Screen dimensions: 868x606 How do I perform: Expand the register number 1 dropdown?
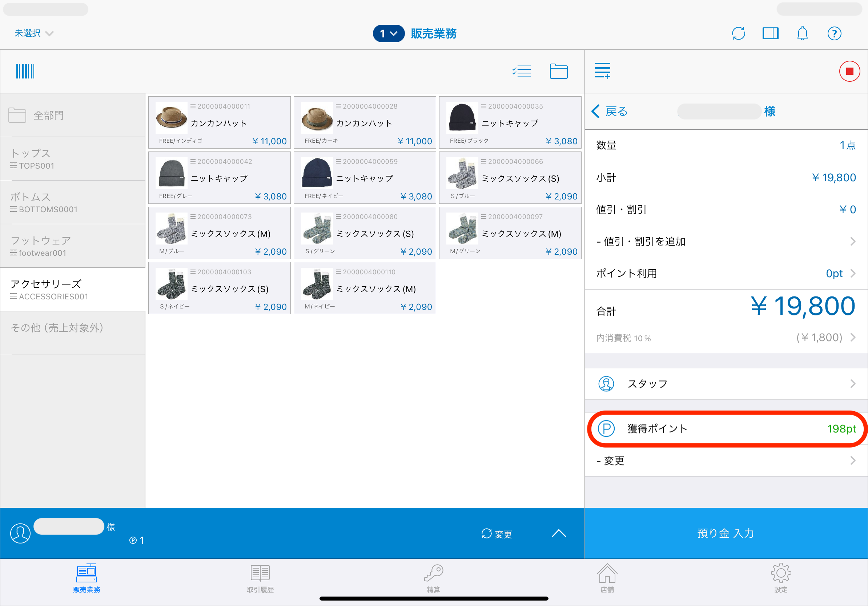pos(388,34)
